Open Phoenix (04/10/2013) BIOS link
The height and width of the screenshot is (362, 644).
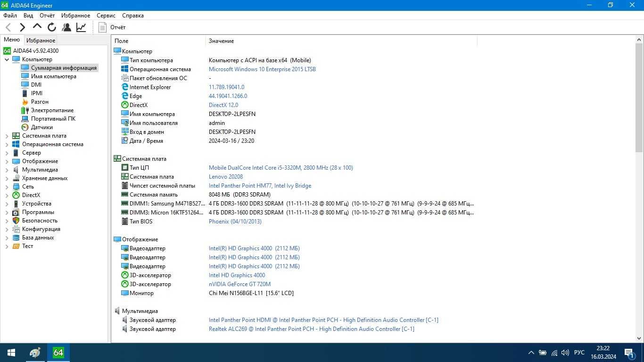coord(235,222)
